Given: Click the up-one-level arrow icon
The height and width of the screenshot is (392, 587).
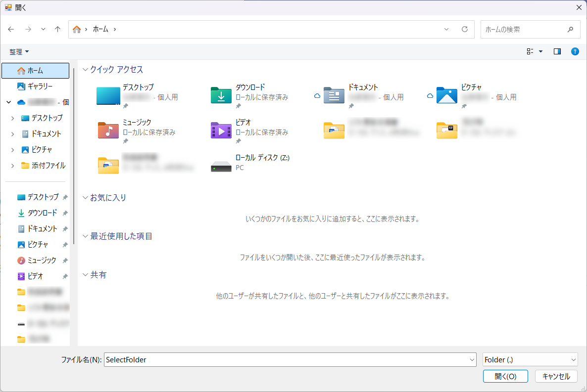Looking at the screenshot, I should click(x=57, y=29).
